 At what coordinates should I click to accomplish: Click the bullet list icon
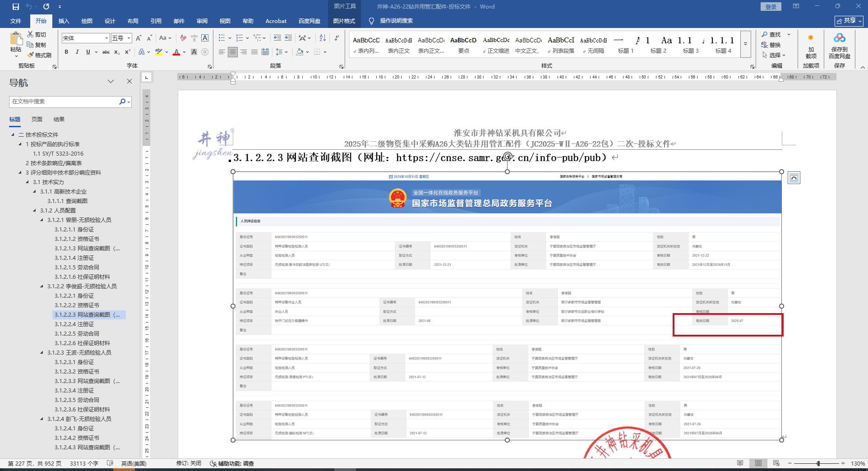(x=222, y=38)
